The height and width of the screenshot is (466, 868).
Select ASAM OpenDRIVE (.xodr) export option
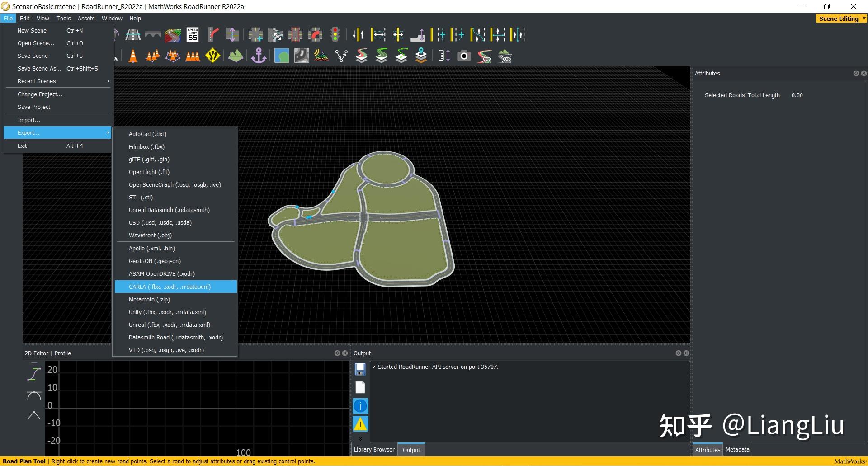point(162,274)
